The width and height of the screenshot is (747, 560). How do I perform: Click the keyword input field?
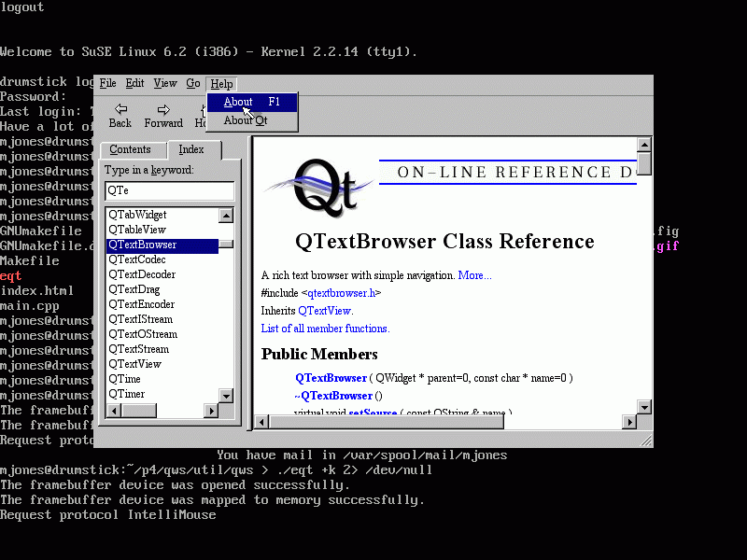click(x=169, y=190)
